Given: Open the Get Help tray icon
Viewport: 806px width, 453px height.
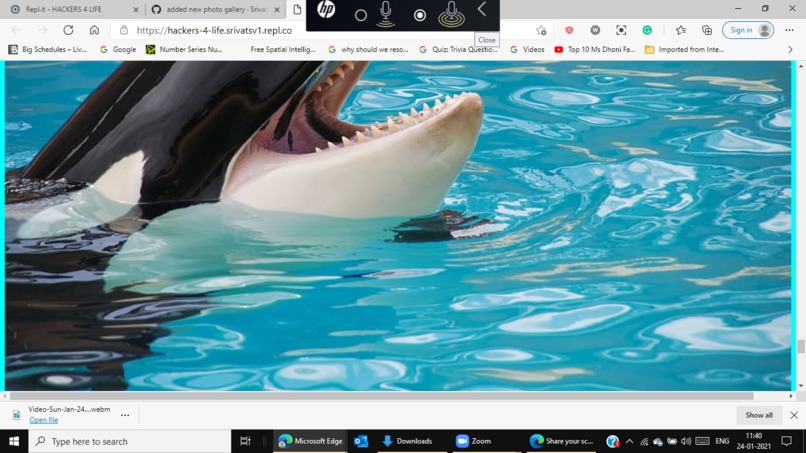Looking at the screenshot, I should (x=612, y=441).
